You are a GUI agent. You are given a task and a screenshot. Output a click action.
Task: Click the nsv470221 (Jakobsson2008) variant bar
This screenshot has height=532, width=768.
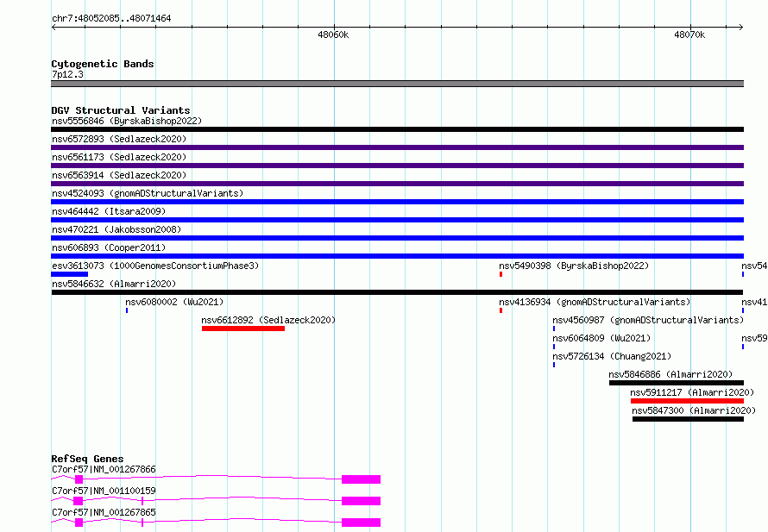pos(397,238)
